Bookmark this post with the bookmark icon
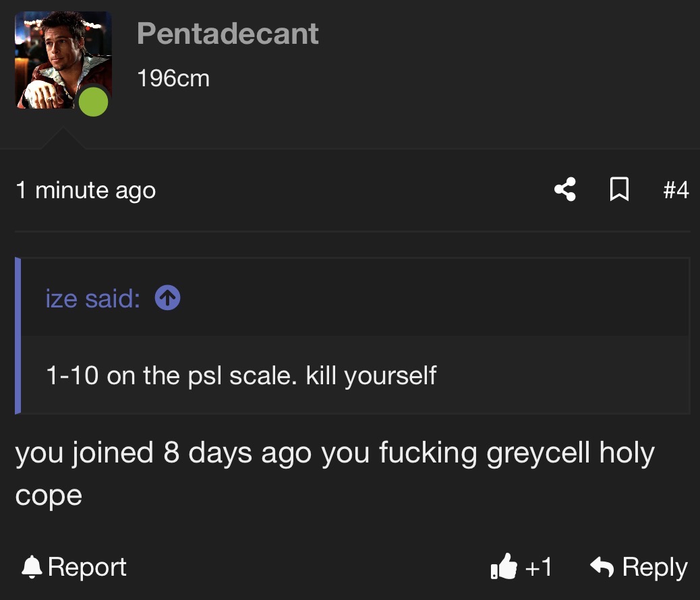This screenshot has height=600, width=700. [x=619, y=189]
